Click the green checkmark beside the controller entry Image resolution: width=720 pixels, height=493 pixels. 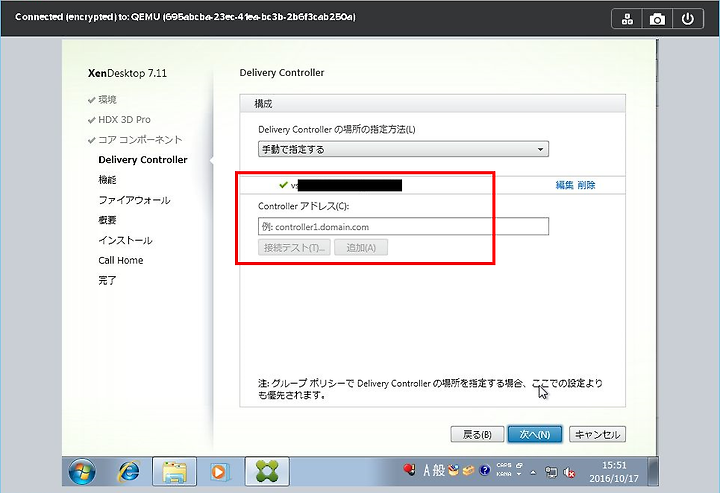[283, 185]
